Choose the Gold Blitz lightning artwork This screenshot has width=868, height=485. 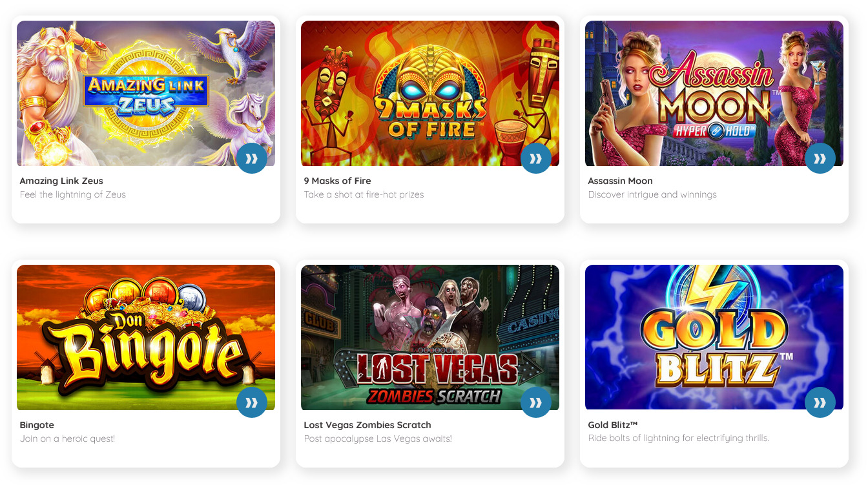tap(714, 337)
